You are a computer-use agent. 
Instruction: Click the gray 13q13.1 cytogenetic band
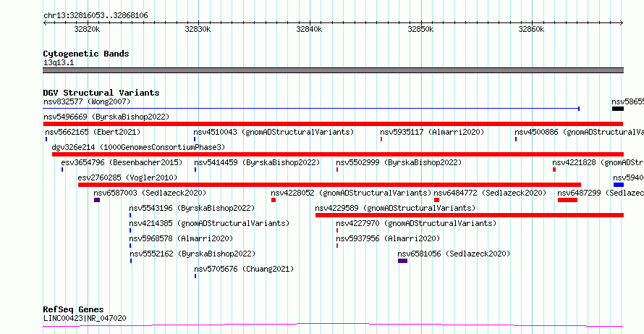click(x=333, y=70)
